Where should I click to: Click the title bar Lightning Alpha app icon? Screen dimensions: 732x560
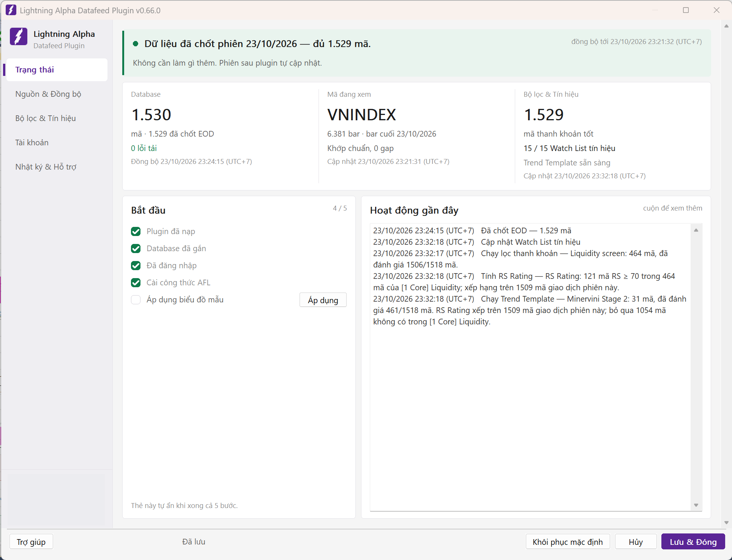click(x=11, y=10)
